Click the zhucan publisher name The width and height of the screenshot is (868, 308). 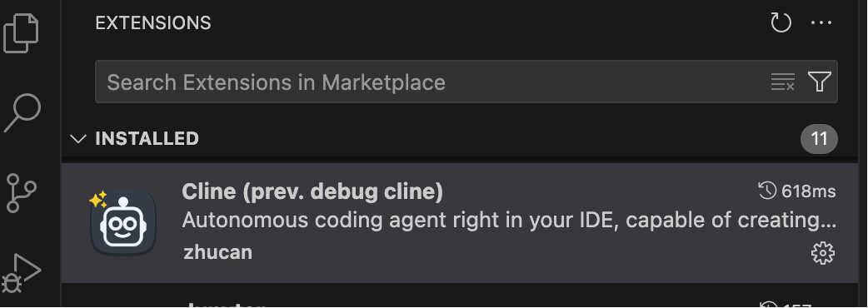(217, 252)
